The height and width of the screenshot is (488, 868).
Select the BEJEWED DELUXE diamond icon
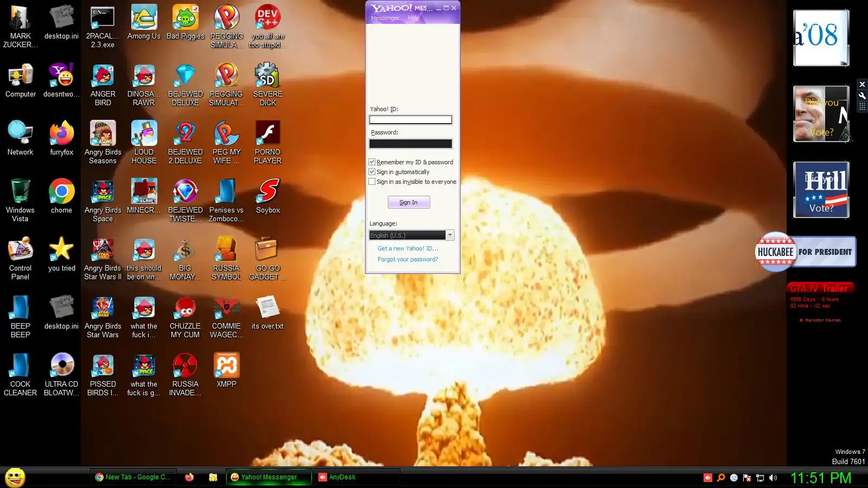point(186,84)
